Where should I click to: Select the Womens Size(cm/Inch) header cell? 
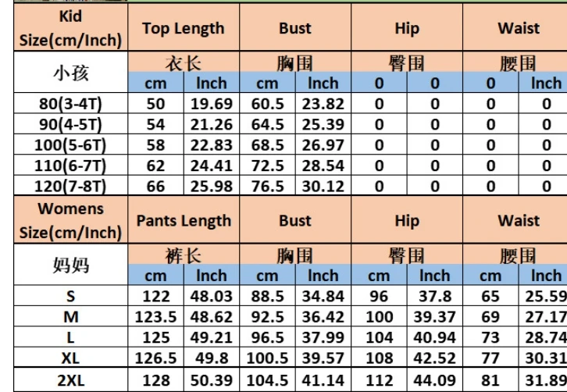point(70,220)
